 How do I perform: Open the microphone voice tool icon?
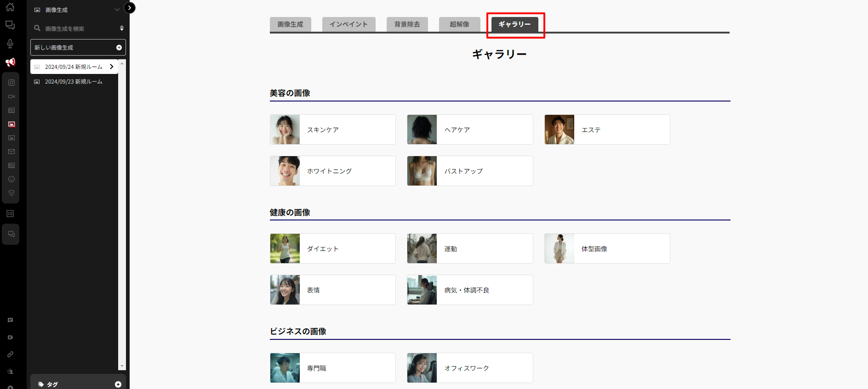point(10,44)
